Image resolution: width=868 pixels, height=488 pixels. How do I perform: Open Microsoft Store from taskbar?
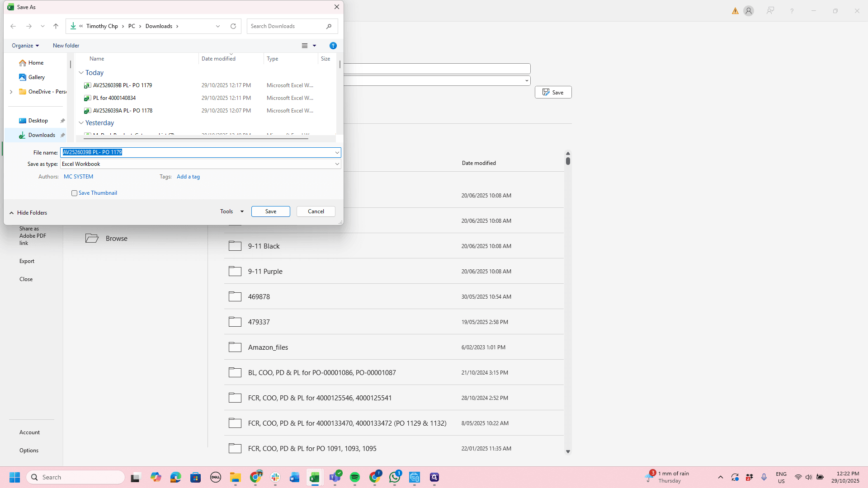(x=196, y=477)
